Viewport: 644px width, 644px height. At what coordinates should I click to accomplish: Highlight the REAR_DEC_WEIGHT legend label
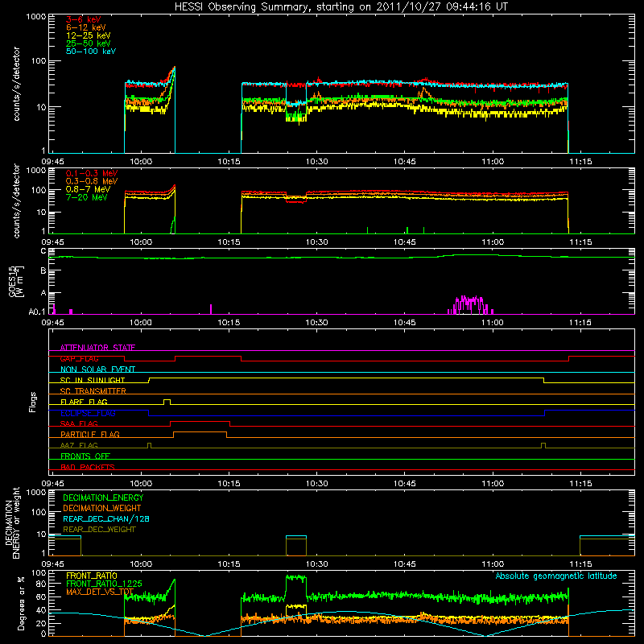point(99,530)
